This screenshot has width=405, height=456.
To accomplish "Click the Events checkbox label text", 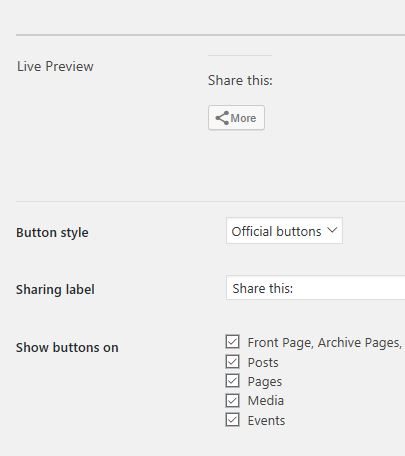I will 266,421.
